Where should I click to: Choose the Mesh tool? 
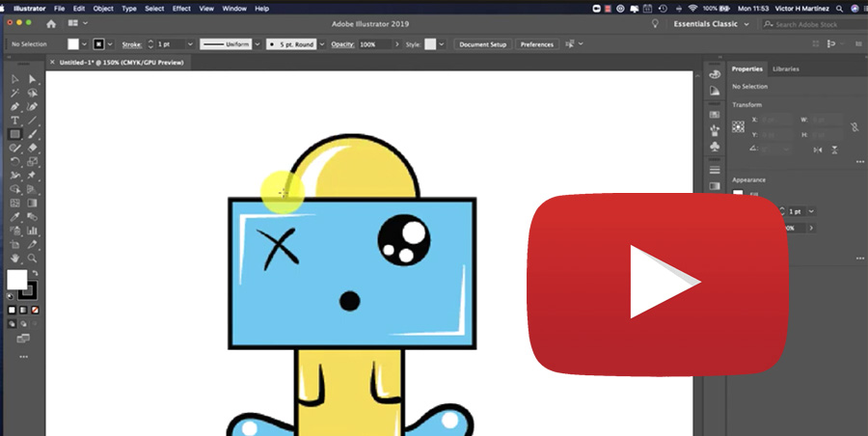tap(14, 204)
